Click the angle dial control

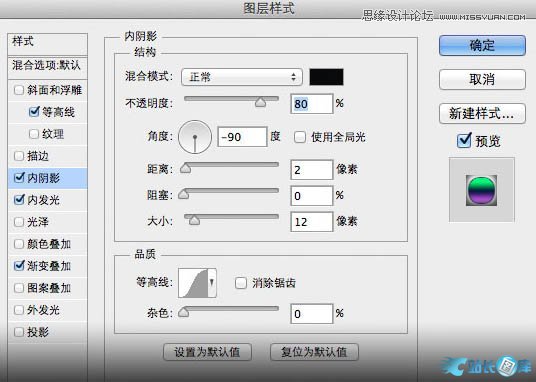coord(195,137)
